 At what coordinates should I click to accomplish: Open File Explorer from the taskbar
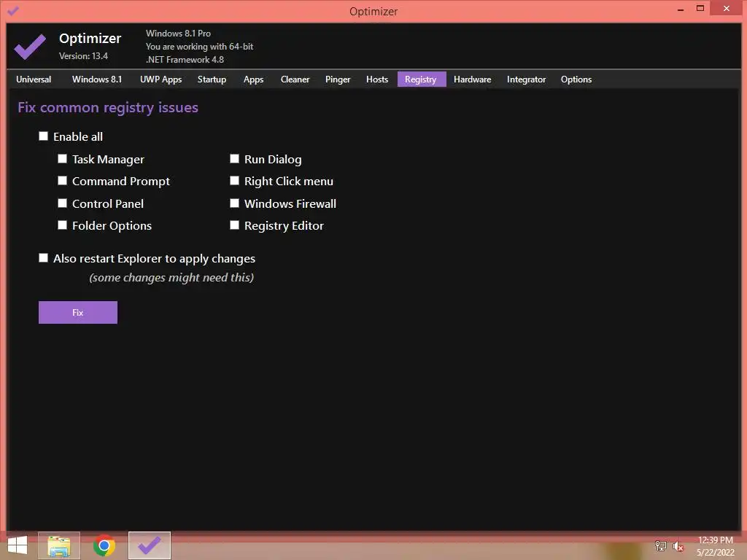tap(59, 545)
